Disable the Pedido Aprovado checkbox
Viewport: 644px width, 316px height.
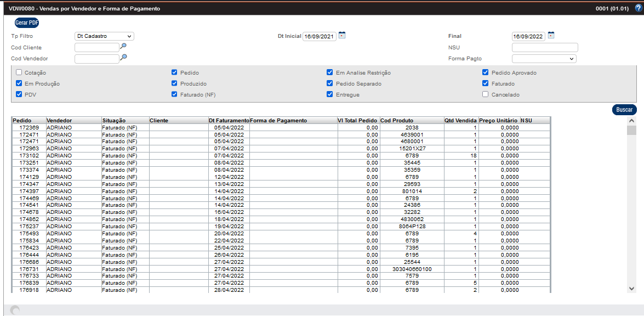486,72
